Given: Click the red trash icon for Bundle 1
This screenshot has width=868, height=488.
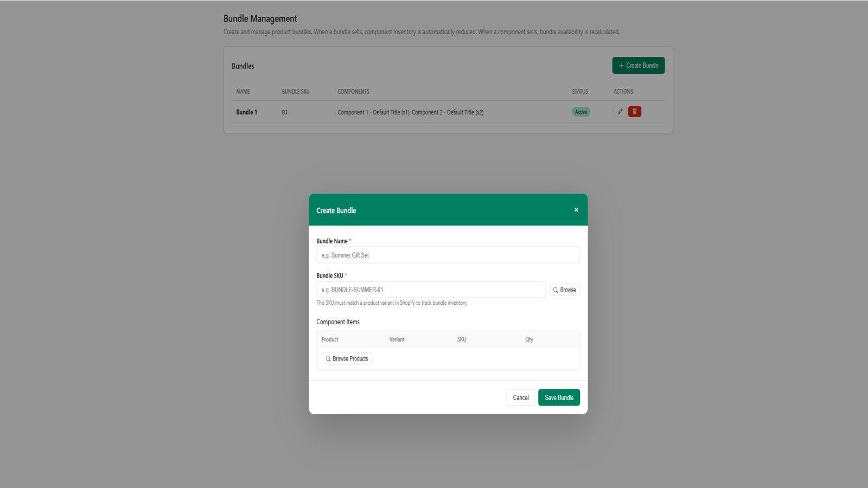Looking at the screenshot, I should 635,111.
